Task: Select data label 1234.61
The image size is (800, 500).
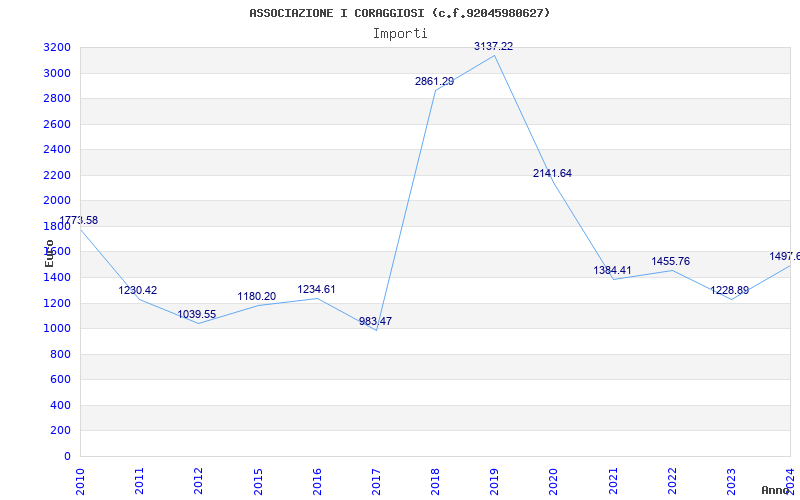Action: (316, 289)
